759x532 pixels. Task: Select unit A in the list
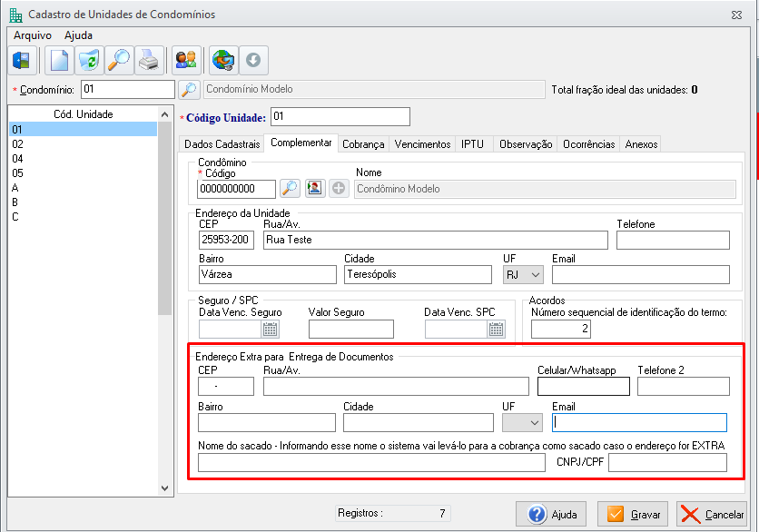pos(84,187)
